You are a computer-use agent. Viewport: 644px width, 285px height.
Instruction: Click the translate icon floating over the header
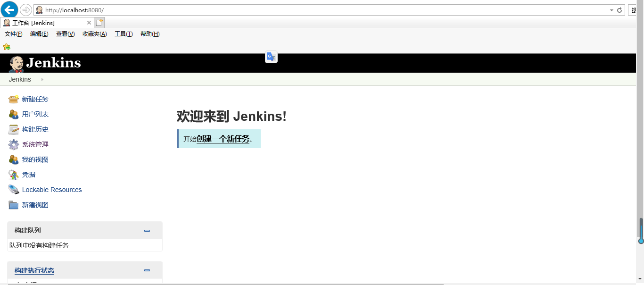coord(271,57)
